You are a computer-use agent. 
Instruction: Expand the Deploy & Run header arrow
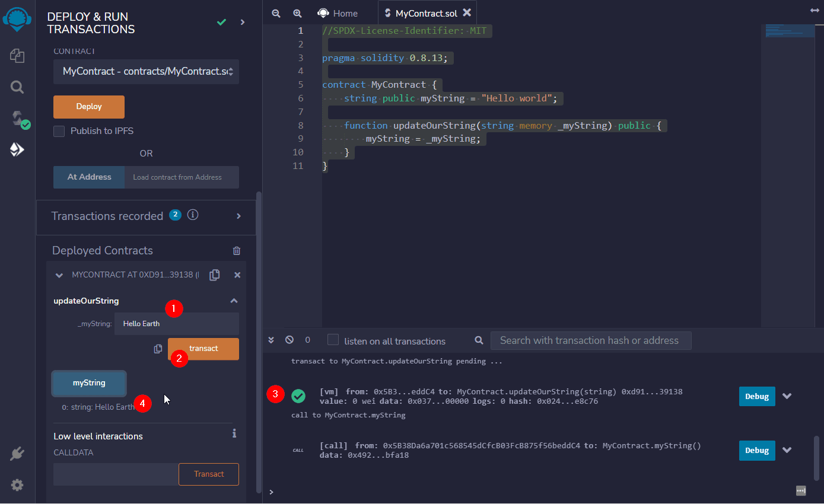242,22
